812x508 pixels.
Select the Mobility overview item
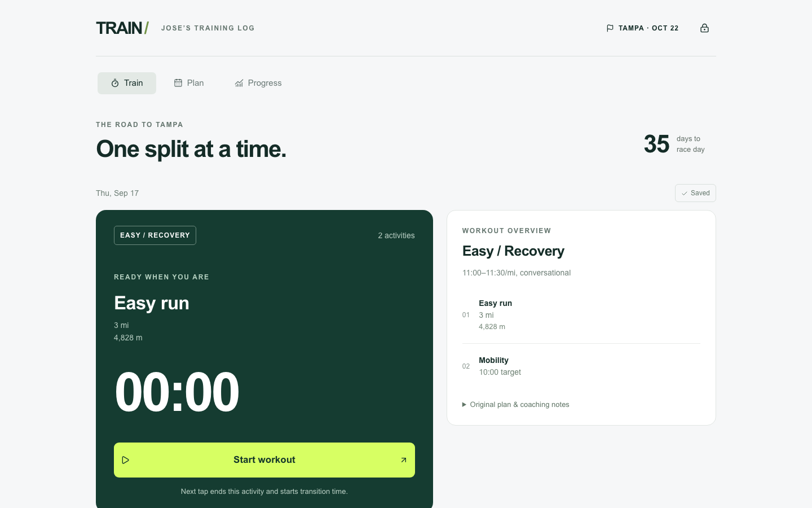coord(581,366)
